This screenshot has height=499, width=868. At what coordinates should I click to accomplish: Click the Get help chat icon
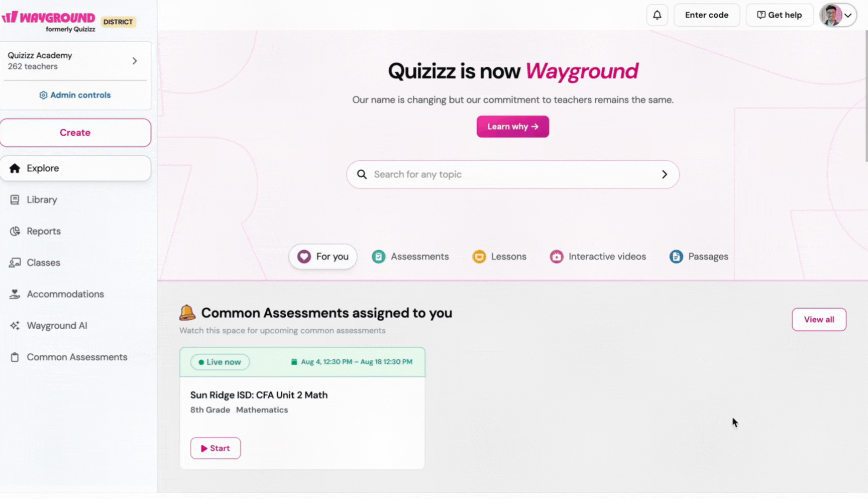pos(761,15)
